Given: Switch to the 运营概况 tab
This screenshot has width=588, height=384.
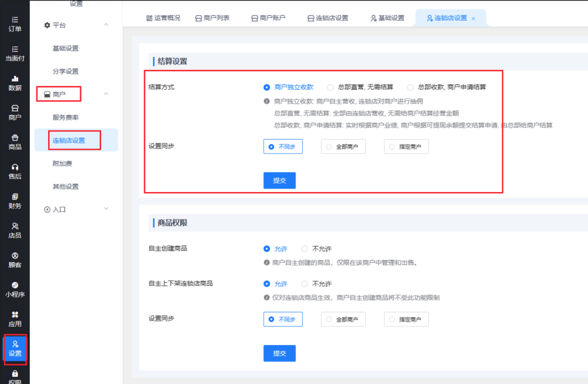Looking at the screenshot, I should pyautogui.click(x=163, y=18).
